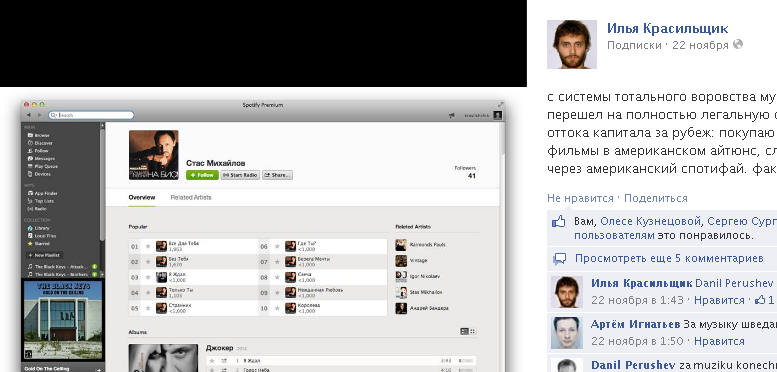This screenshot has height=372, width=777.
Task: Open App Finder in sidebar
Action: tap(43, 193)
